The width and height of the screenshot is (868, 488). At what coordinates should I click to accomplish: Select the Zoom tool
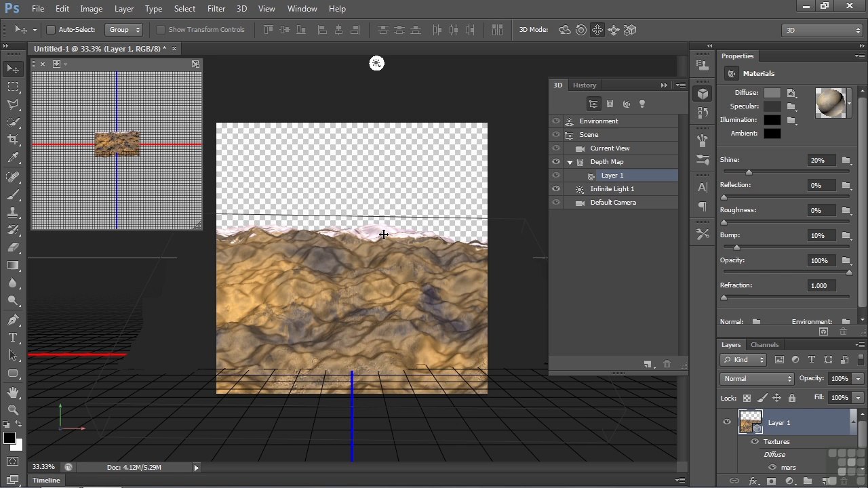13,410
